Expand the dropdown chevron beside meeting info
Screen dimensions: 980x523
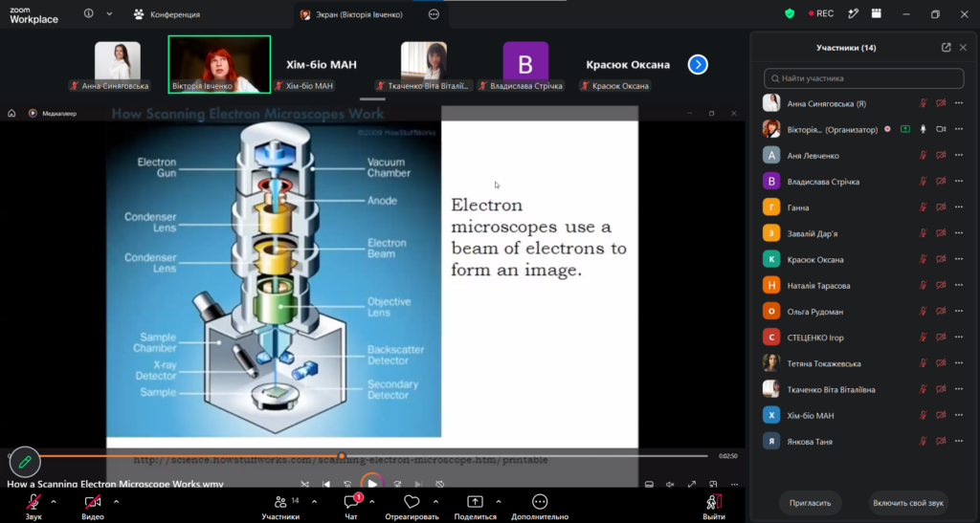(x=109, y=13)
